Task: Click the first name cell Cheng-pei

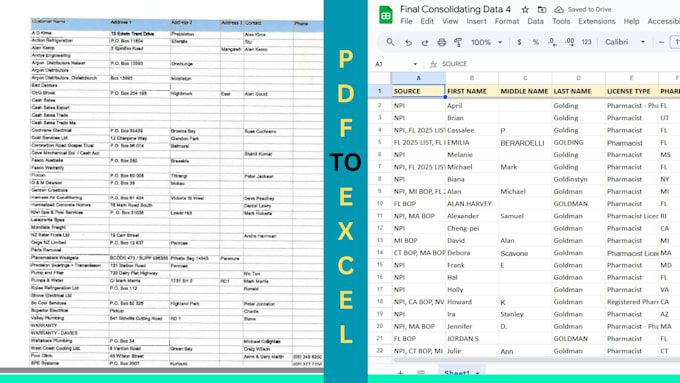Action: tap(472, 228)
